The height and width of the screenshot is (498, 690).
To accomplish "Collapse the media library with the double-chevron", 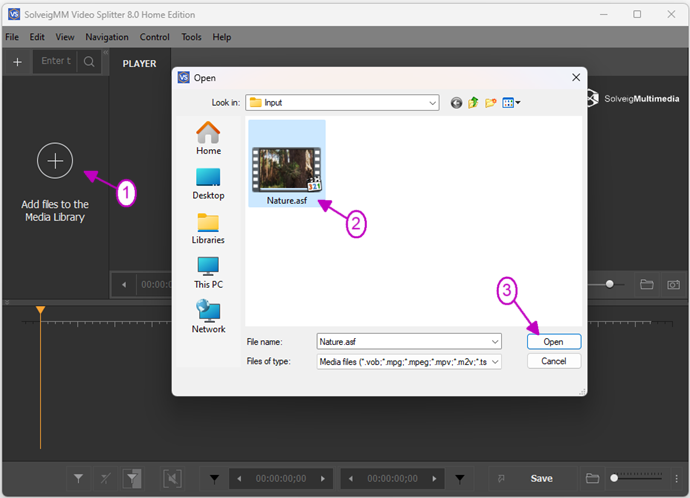I will [x=106, y=52].
